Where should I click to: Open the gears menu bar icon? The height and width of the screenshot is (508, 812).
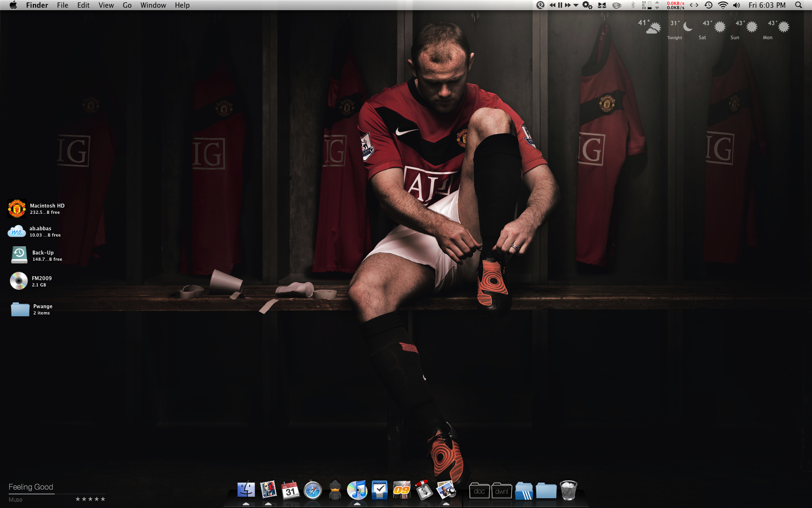pos(587,5)
